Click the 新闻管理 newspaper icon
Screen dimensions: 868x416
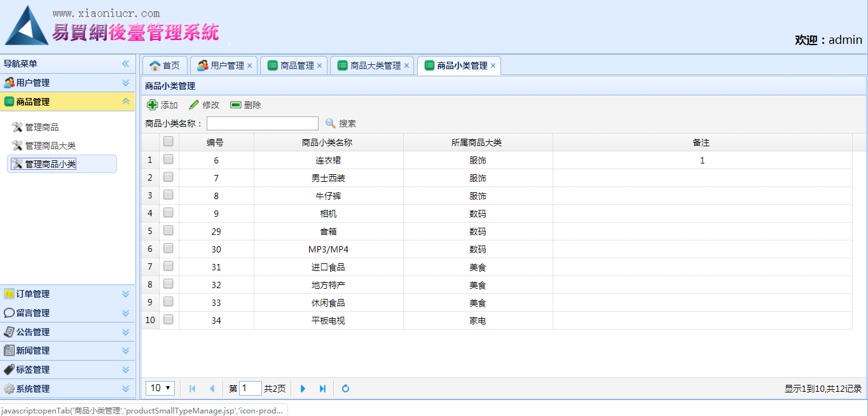pos(9,350)
